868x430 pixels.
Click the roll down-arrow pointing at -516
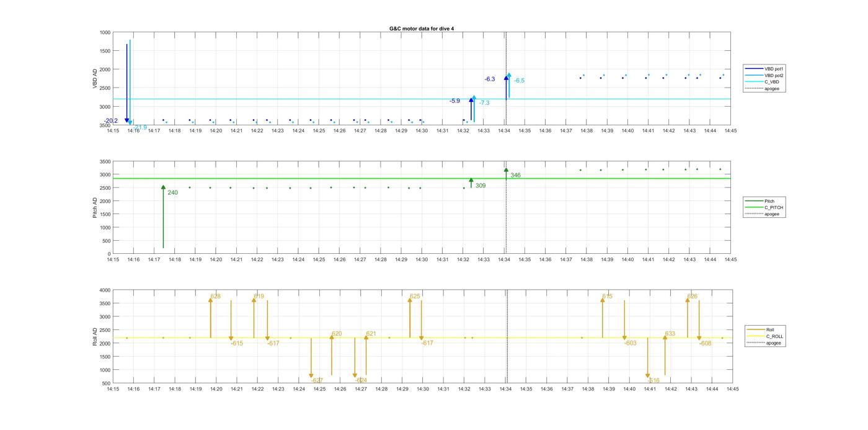[647, 358]
